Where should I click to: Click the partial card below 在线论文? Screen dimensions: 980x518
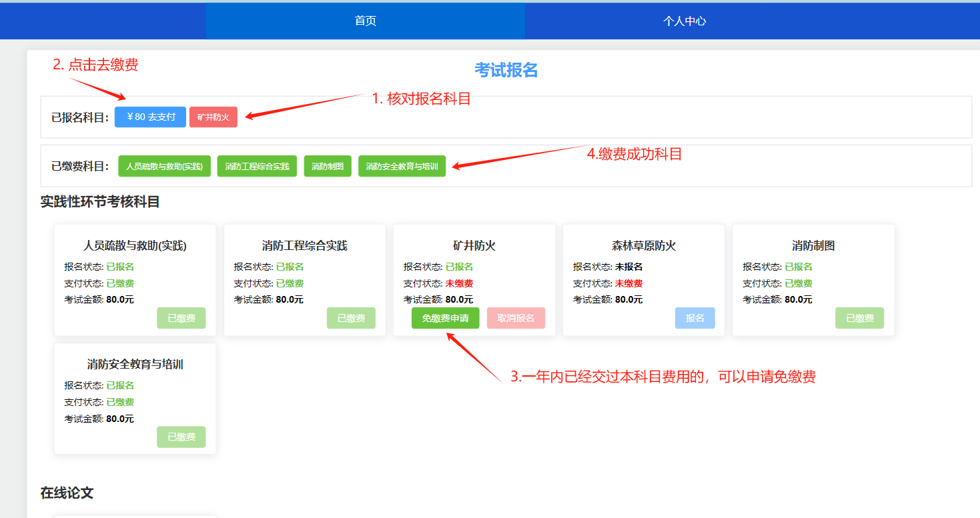[133, 515]
